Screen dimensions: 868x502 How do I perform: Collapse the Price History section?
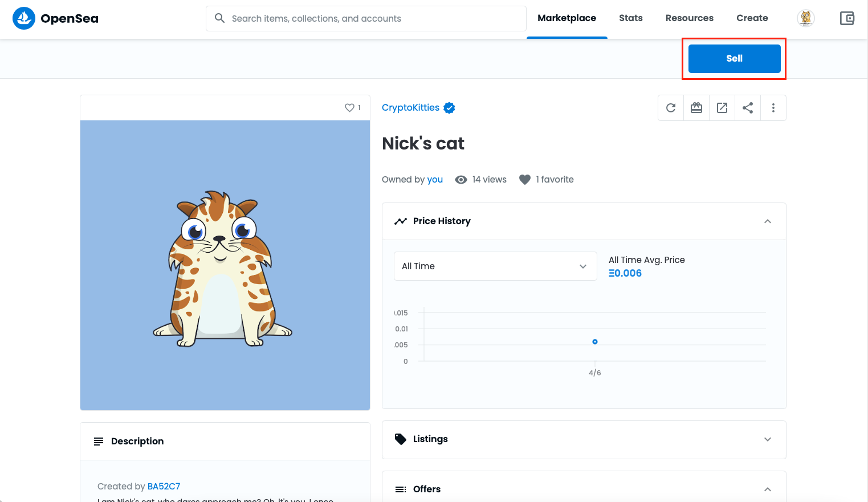(768, 221)
